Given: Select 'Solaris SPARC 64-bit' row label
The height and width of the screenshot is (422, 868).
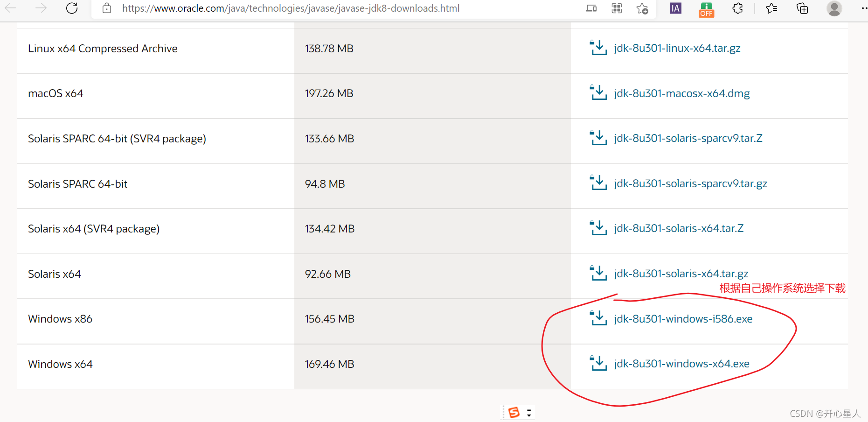Looking at the screenshot, I should pyautogui.click(x=77, y=184).
